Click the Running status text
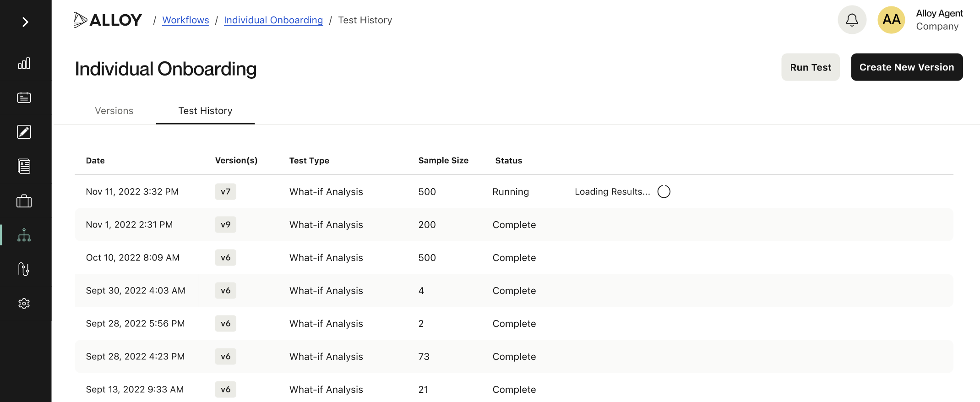 tap(511, 192)
